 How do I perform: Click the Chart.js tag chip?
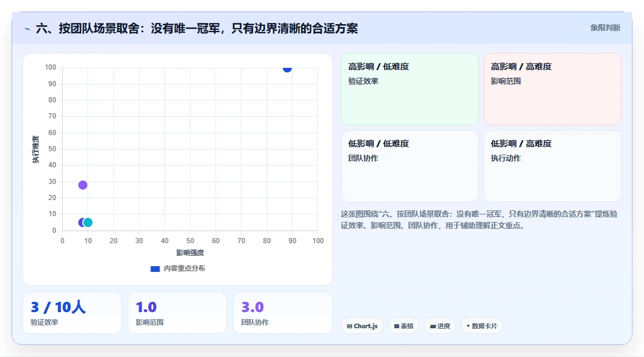362,326
